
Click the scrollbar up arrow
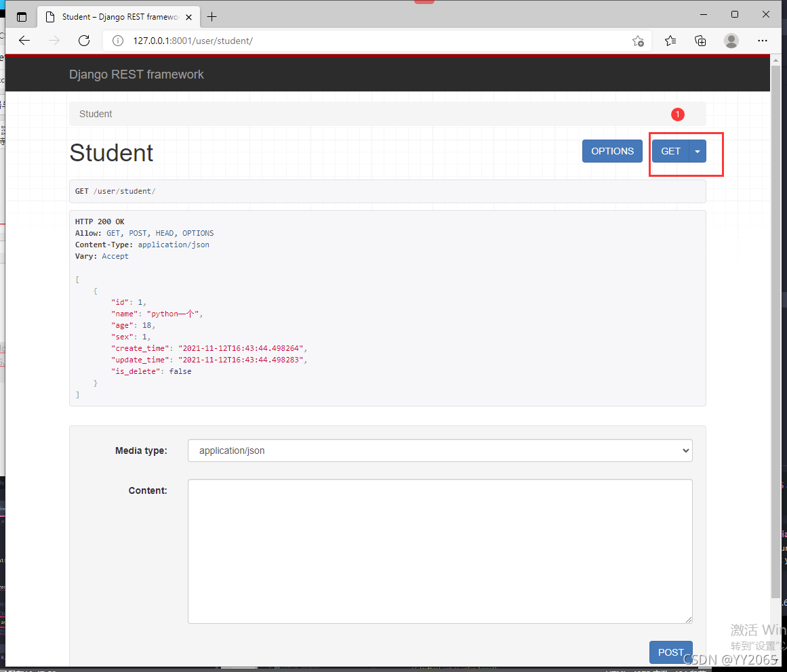pos(775,60)
